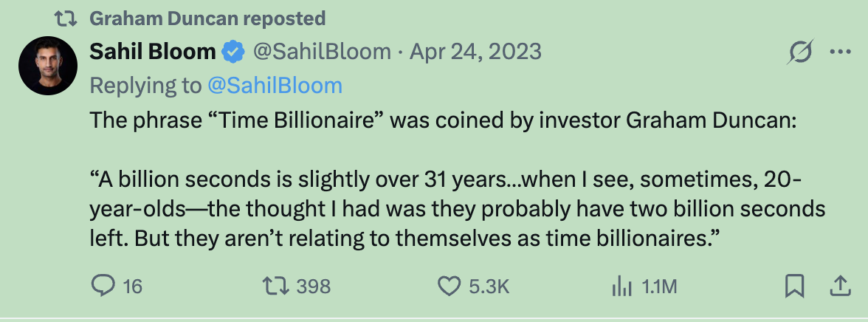This screenshot has height=322, width=868.
Task: Like the tweet with the heart icon
Action: click(x=449, y=286)
